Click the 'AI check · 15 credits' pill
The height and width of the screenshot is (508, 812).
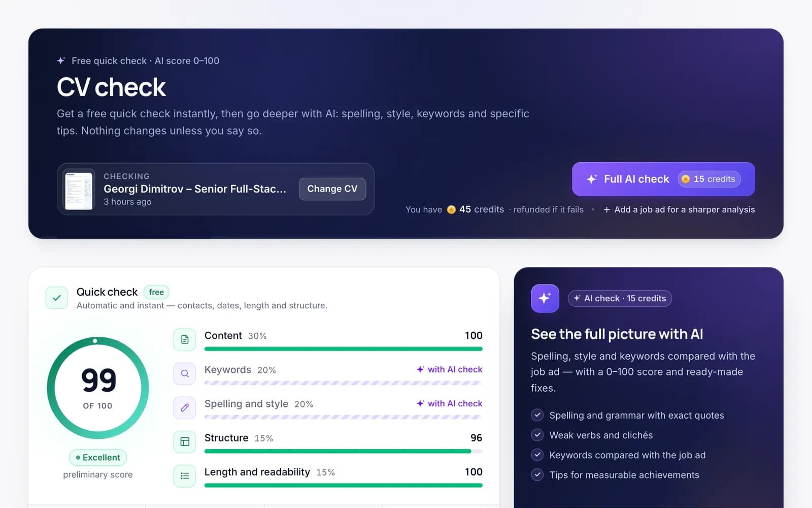(620, 298)
